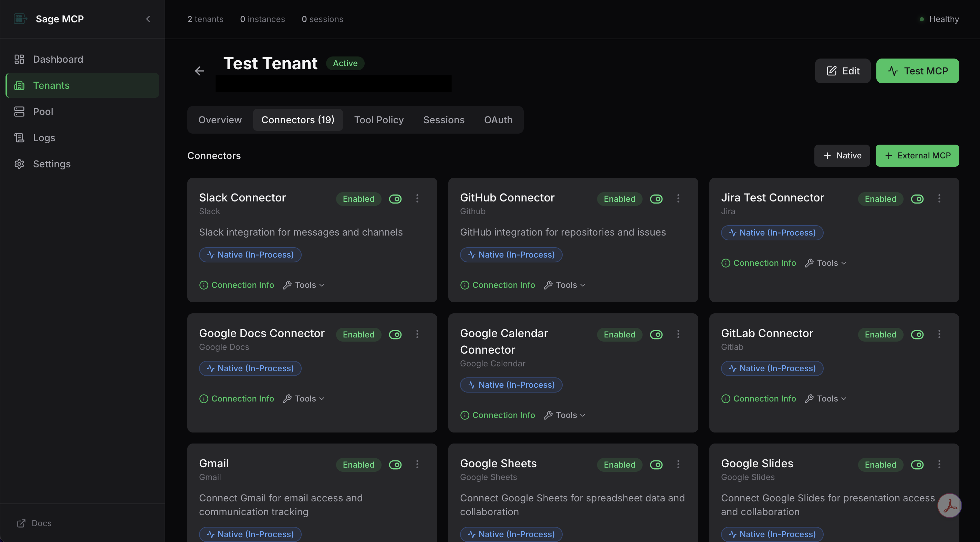This screenshot has width=980, height=542.
Task: Open the Slack Connector three-dot menu
Action: [417, 199]
